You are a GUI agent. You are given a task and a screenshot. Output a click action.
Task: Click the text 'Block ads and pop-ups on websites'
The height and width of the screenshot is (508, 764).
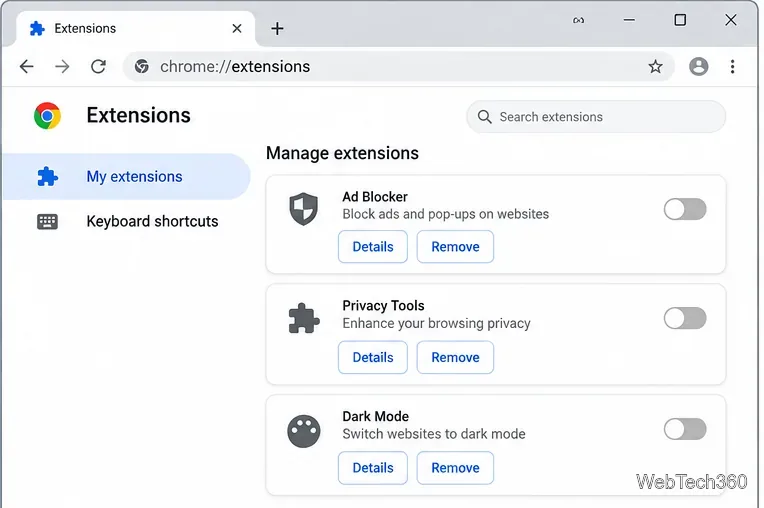coord(445,214)
